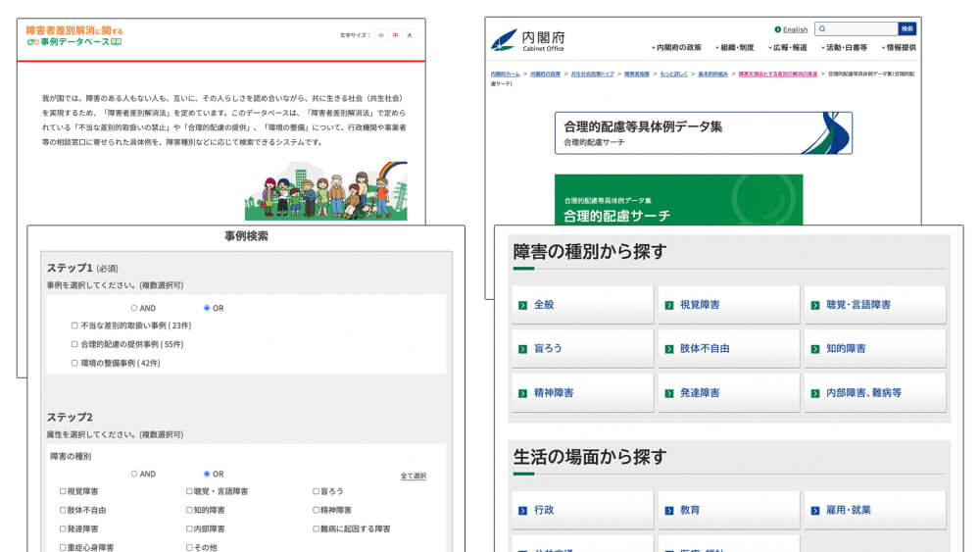Select the AND radio in ステップ1
The height and width of the screenshot is (552, 980).
click(x=133, y=308)
